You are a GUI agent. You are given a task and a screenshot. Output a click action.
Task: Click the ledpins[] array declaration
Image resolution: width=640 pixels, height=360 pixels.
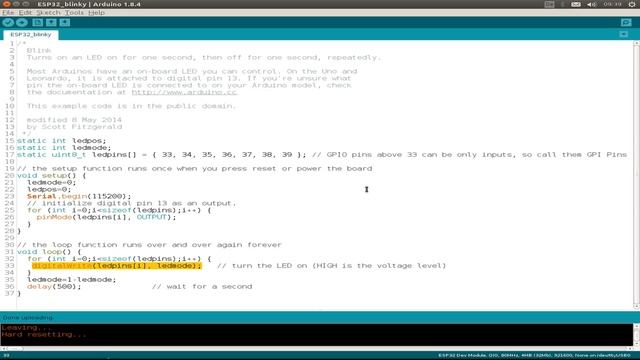(161, 155)
